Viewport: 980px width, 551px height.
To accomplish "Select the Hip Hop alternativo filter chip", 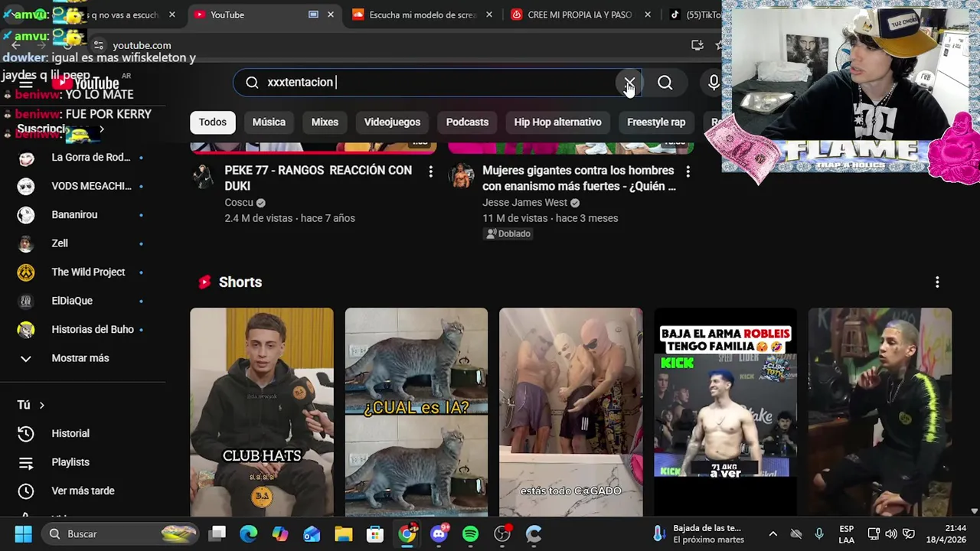I will 557,122.
